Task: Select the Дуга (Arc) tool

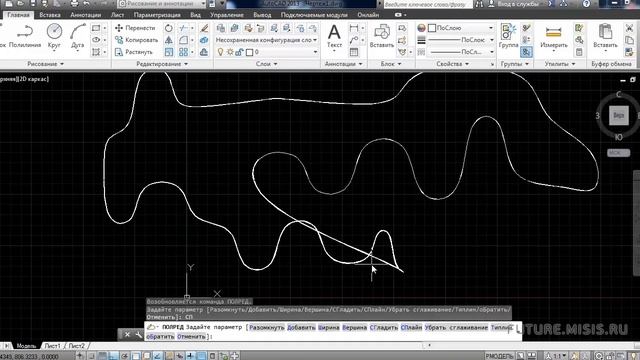Action: pos(78,36)
